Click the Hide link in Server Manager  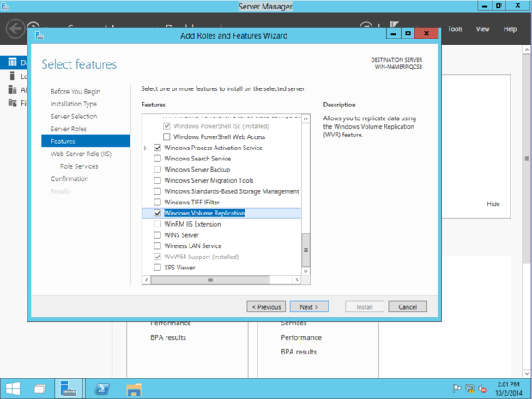493,204
